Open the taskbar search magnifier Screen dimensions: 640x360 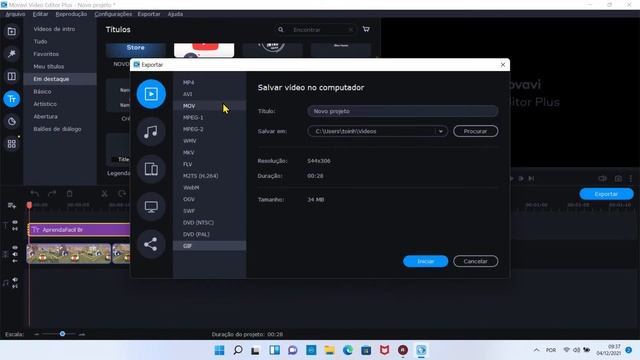coord(238,350)
